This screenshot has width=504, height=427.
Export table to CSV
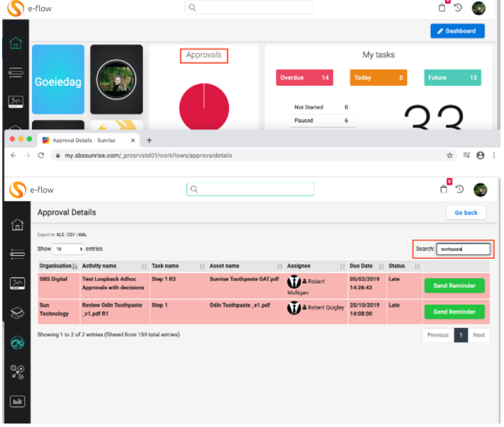pyautogui.click(x=70, y=234)
